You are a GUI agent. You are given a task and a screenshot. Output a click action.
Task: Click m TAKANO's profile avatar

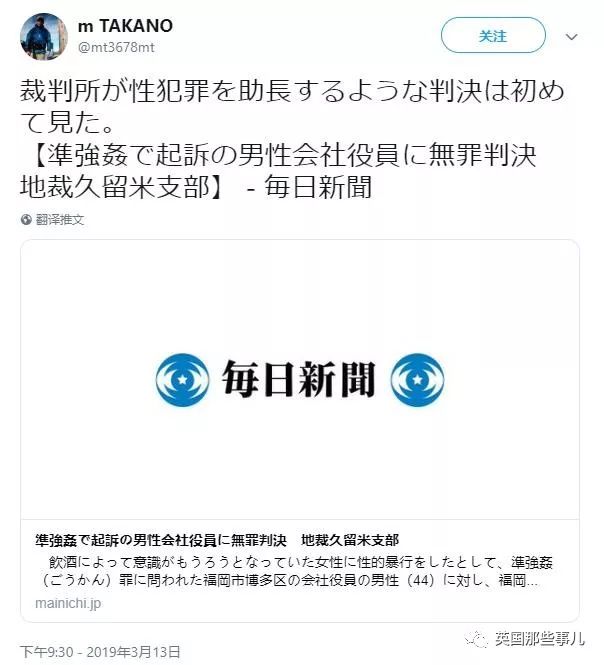point(44,36)
